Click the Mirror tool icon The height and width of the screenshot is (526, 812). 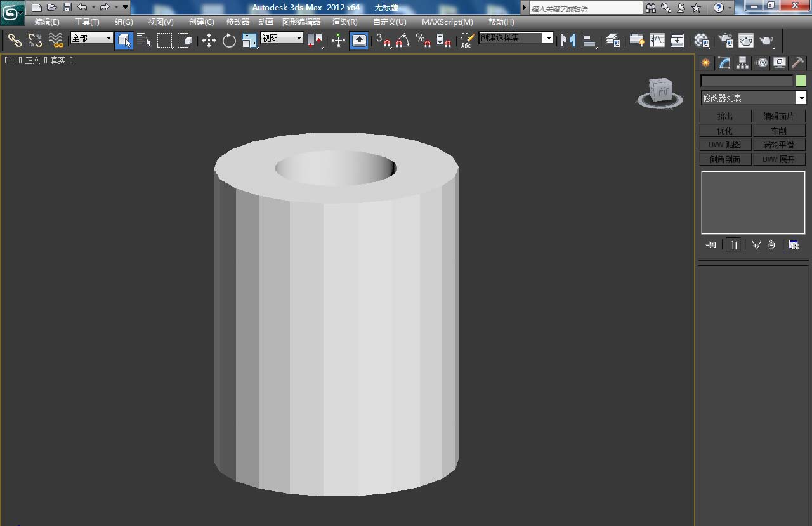(568, 41)
